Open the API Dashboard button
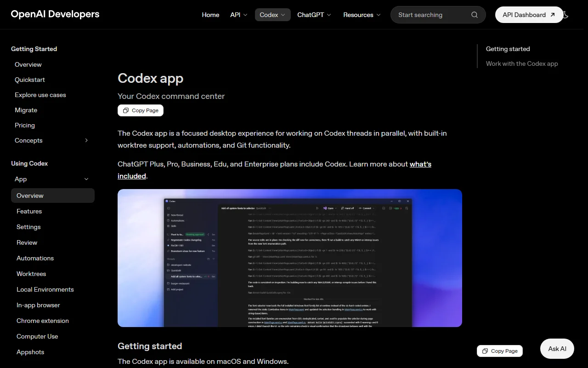Screen dimensions: 588x368 (529, 15)
